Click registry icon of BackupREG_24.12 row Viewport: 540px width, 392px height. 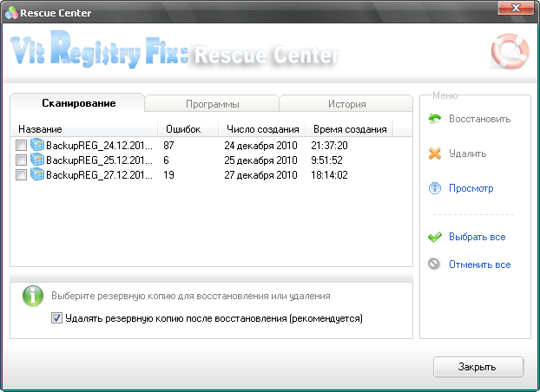click(37, 145)
